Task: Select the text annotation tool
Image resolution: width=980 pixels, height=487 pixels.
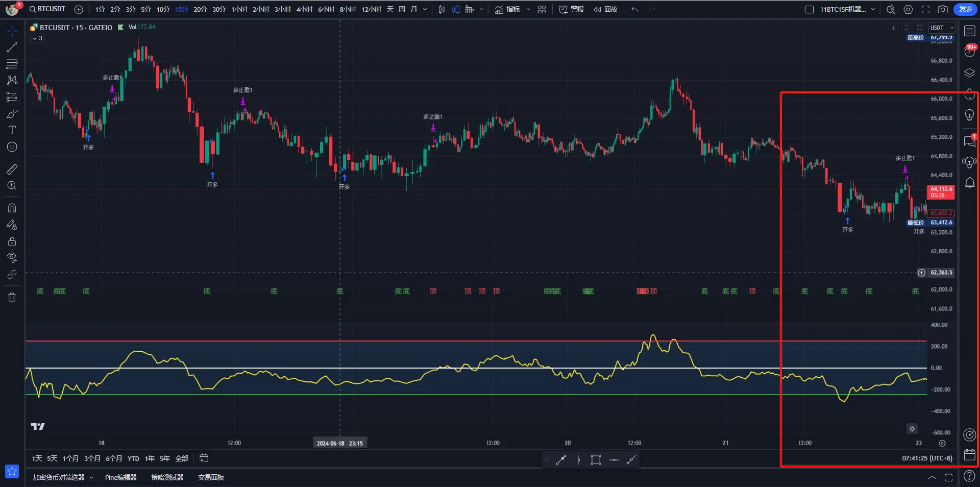Action: (12, 130)
